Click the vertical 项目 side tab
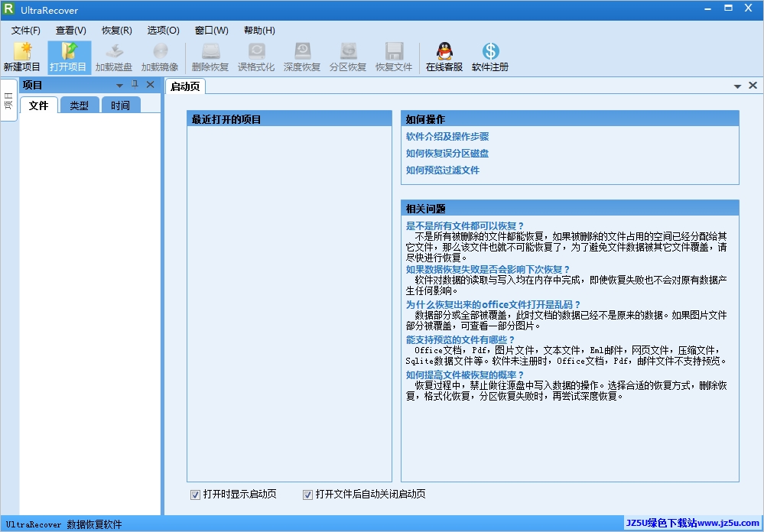Image resolution: width=764 pixels, height=532 pixels. (x=8, y=100)
